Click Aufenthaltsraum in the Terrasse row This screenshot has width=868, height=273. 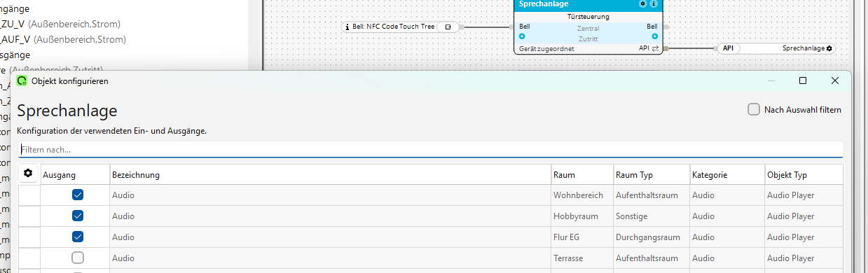pos(652,258)
